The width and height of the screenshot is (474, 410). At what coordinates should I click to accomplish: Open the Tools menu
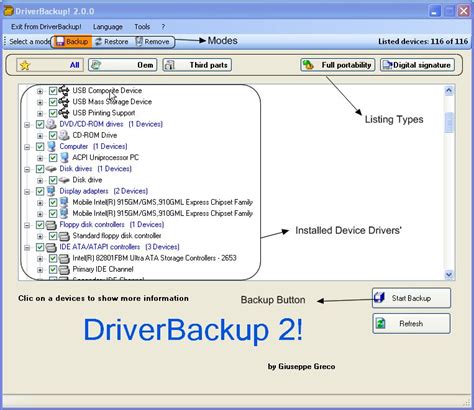[x=142, y=27]
